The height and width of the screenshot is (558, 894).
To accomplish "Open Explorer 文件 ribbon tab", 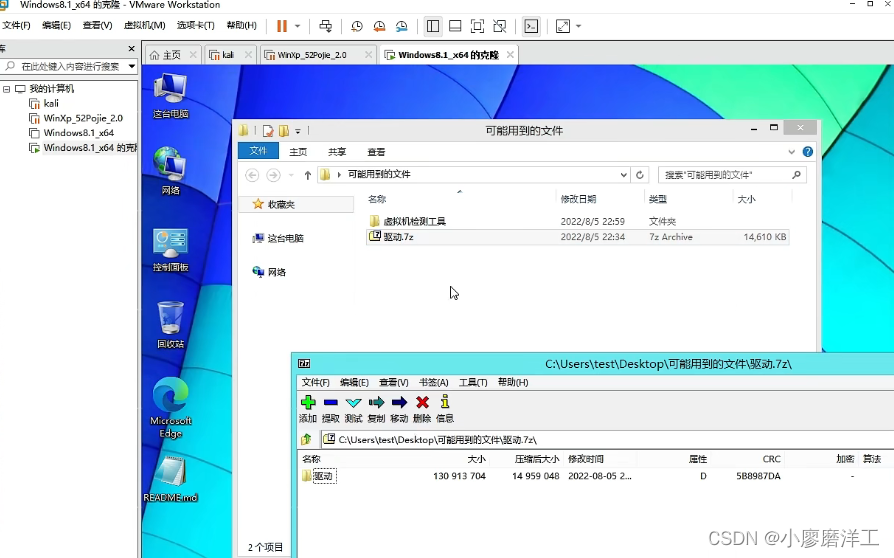I will [x=258, y=151].
